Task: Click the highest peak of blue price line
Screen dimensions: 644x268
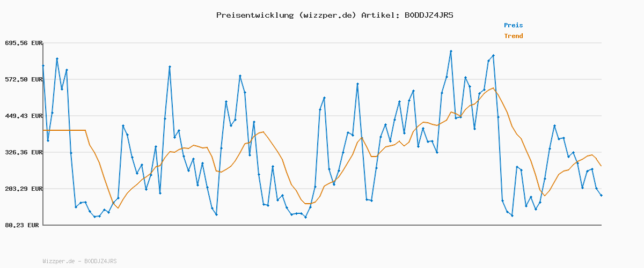Action: pos(451,51)
